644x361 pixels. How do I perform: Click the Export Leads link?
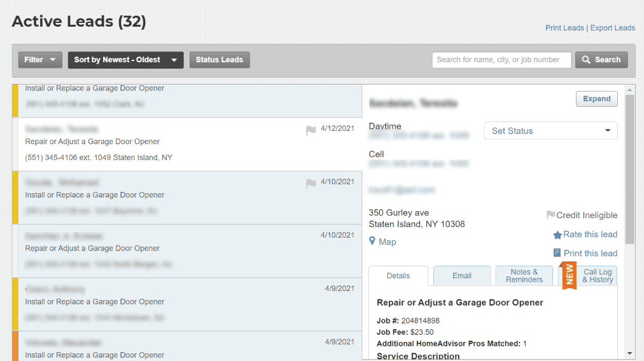coord(612,28)
